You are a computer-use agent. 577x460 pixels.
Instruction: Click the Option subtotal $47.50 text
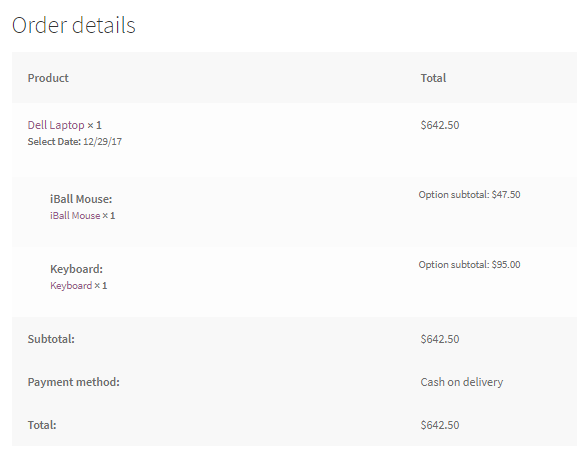pos(469,195)
